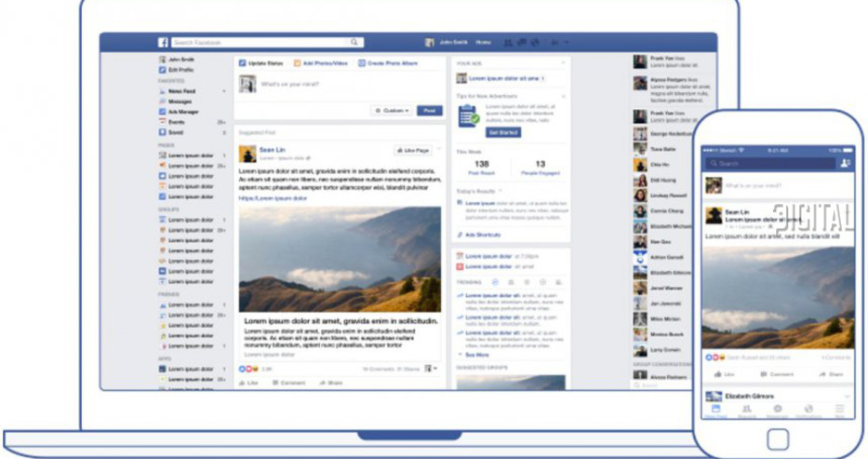Open the John Smith profile in top bar

(x=447, y=43)
